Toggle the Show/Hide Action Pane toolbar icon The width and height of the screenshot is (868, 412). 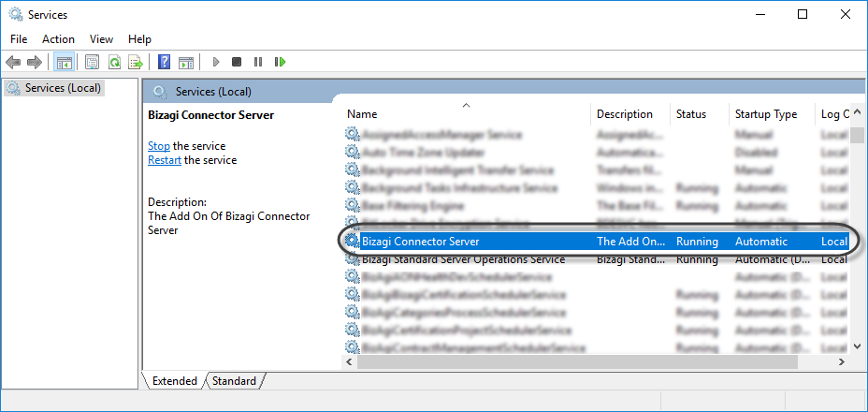186,62
